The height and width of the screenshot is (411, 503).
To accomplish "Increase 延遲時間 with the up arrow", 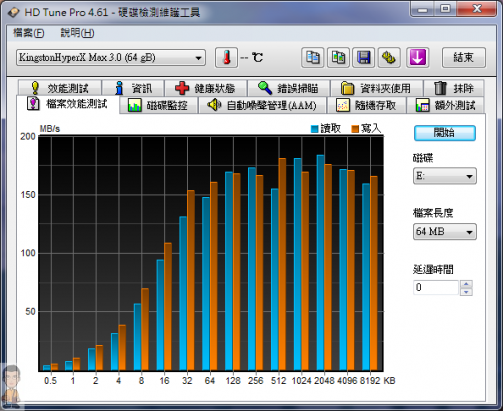I will 466,284.
